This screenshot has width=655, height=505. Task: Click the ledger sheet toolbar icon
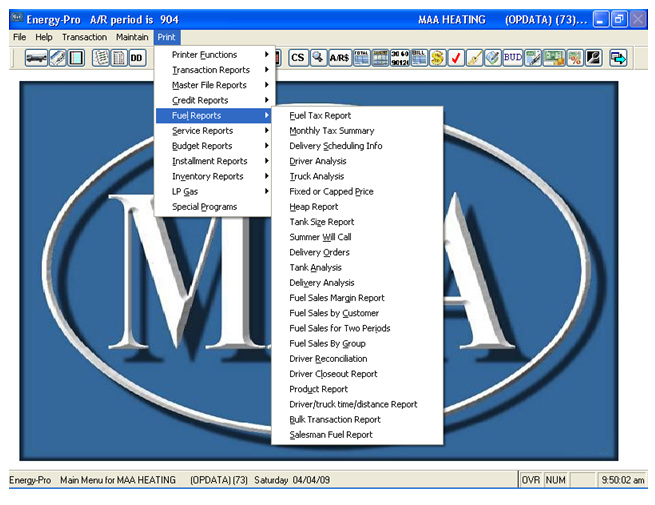pos(119,58)
